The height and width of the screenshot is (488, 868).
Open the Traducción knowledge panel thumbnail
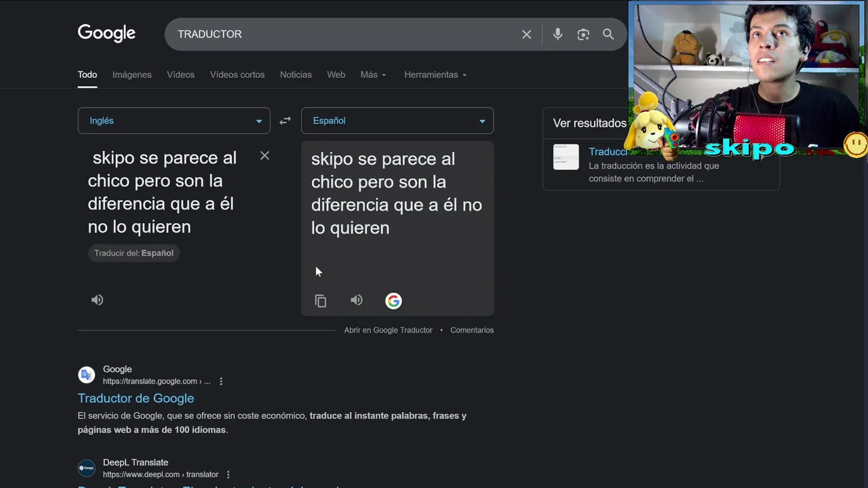point(566,157)
